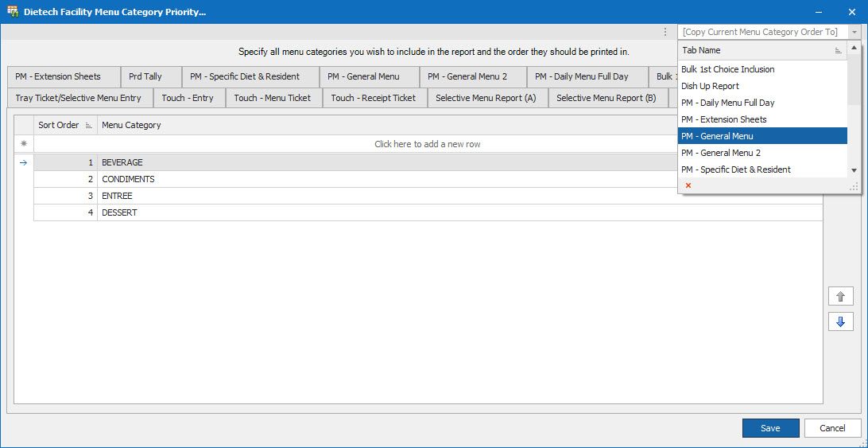Screen dimensions: 868x448
Task: Click the move row down arrow button
Action: (840, 321)
